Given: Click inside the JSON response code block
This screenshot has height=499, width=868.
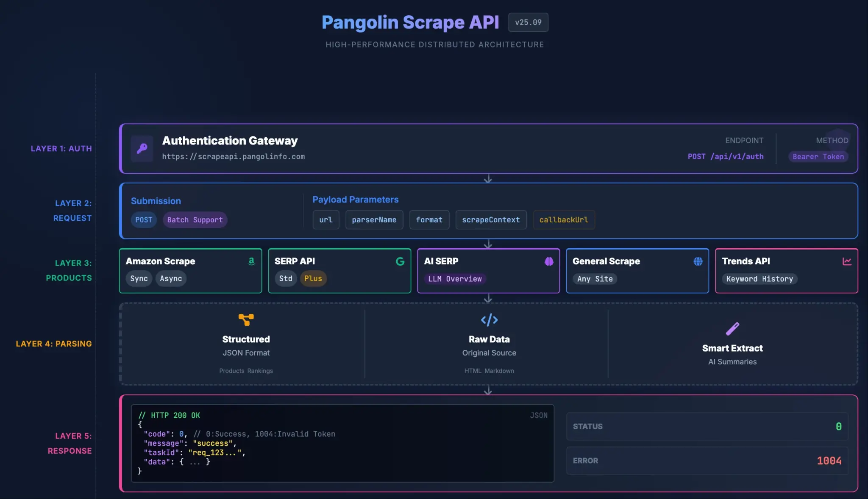Looking at the screenshot, I should point(342,443).
